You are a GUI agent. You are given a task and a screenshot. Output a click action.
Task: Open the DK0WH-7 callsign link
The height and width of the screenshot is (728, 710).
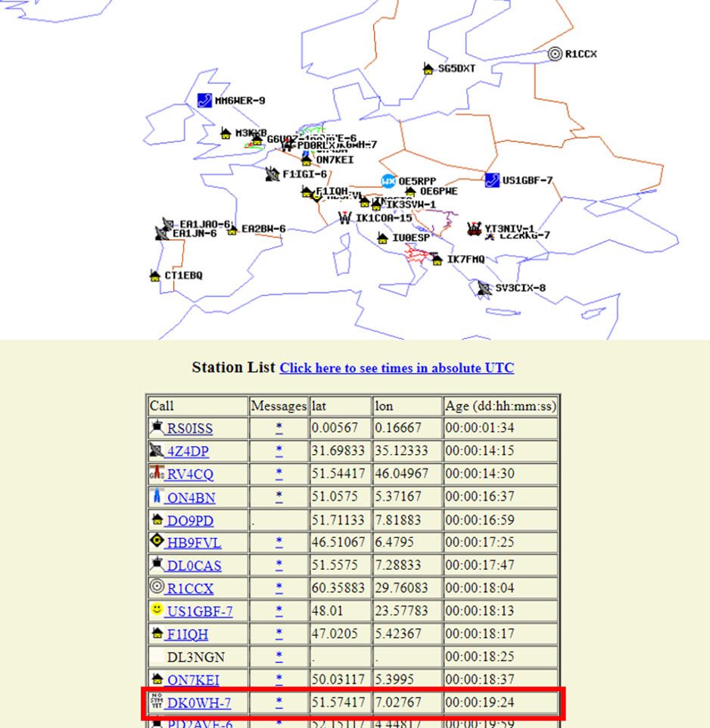click(x=199, y=702)
